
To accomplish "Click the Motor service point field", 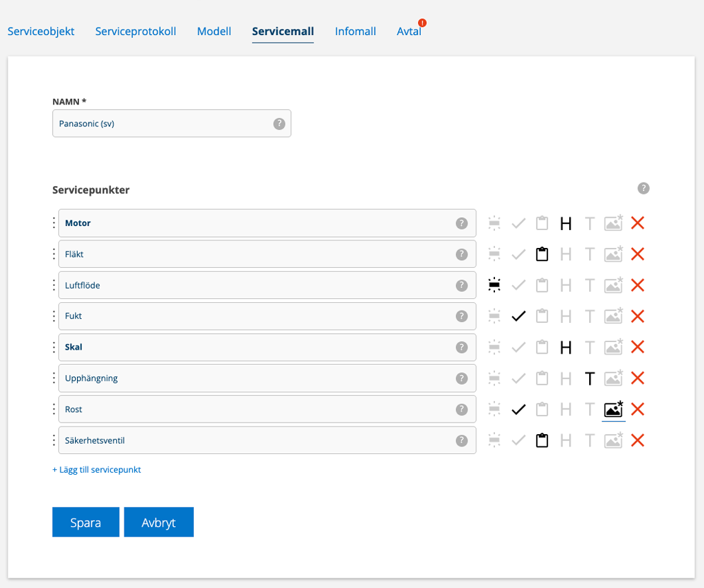I will tap(267, 223).
